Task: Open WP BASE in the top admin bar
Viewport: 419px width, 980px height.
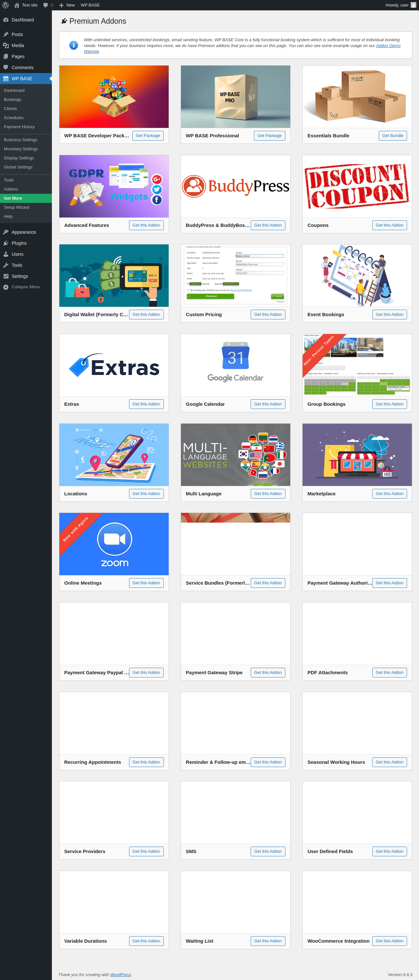Action: (x=90, y=5)
